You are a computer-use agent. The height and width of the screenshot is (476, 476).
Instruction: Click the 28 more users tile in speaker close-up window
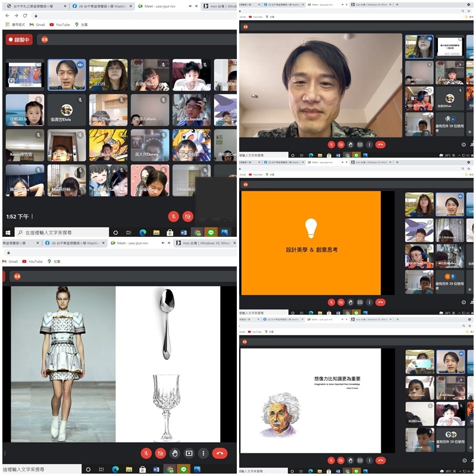point(450,124)
